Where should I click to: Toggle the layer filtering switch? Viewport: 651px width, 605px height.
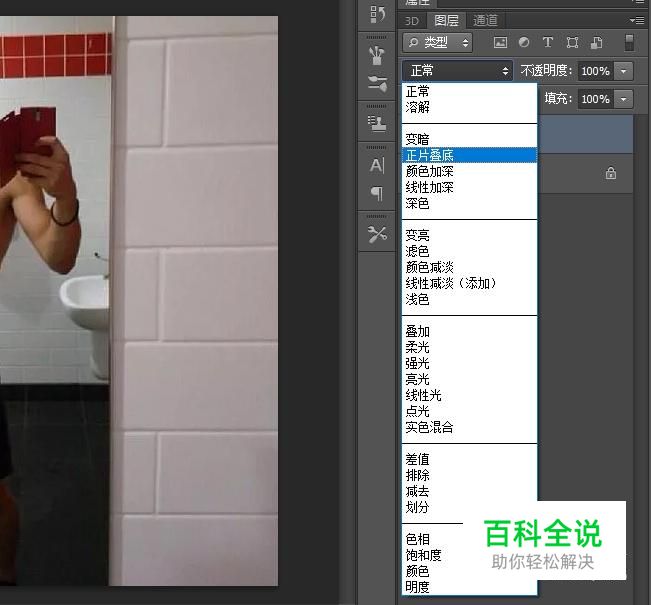[629, 43]
